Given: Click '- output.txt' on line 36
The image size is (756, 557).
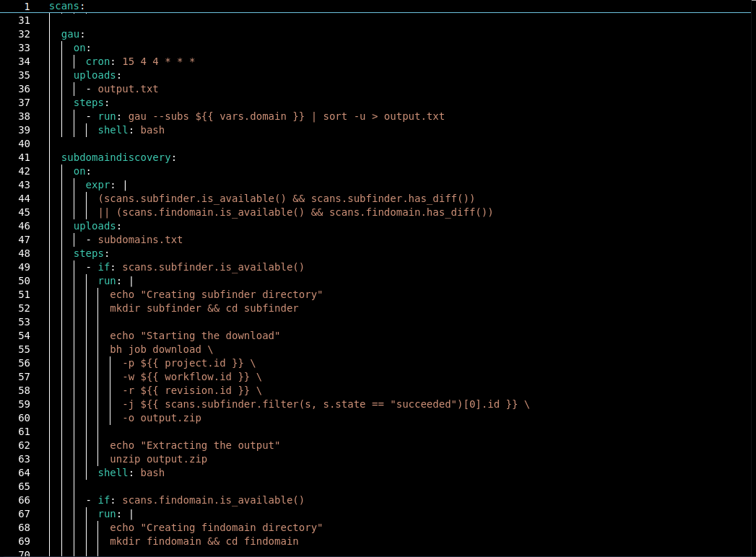Looking at the screenshot, I should pos(122,89).
